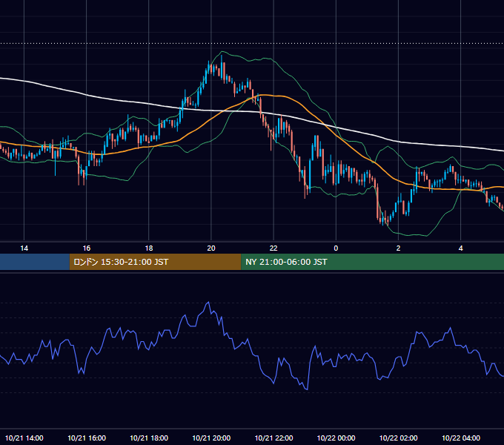Click hour label 0 on price chart axis
Screen dimensions: 504x445
336,248
